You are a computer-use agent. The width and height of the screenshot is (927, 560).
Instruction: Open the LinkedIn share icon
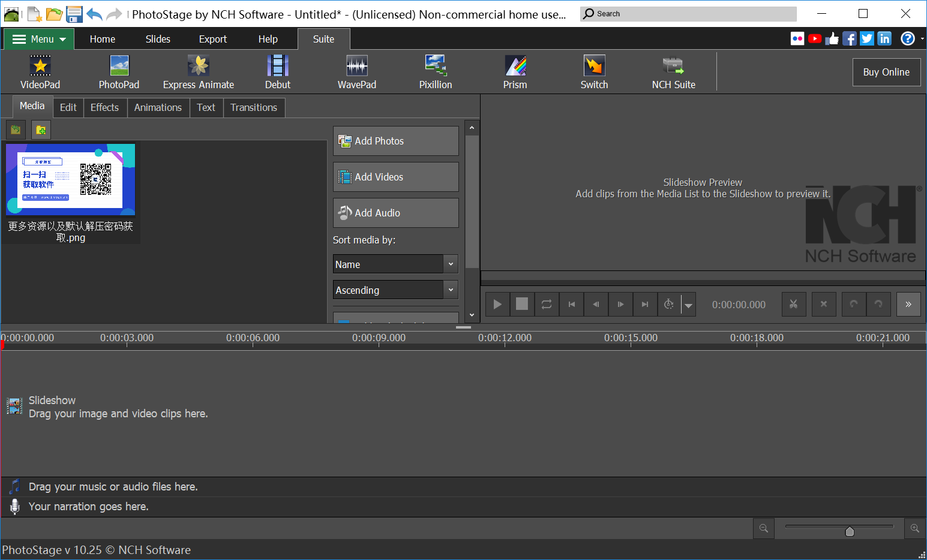884,39
